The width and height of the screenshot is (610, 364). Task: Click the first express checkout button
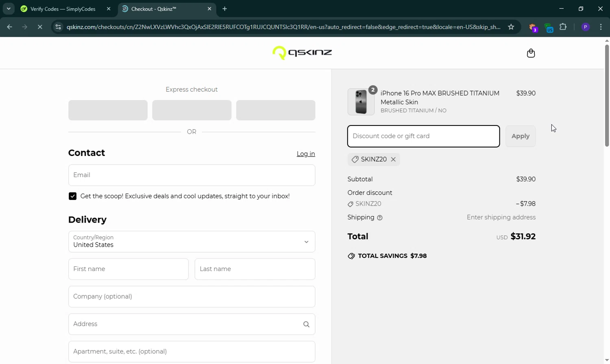pyautogui.click(x=108, y=110)
